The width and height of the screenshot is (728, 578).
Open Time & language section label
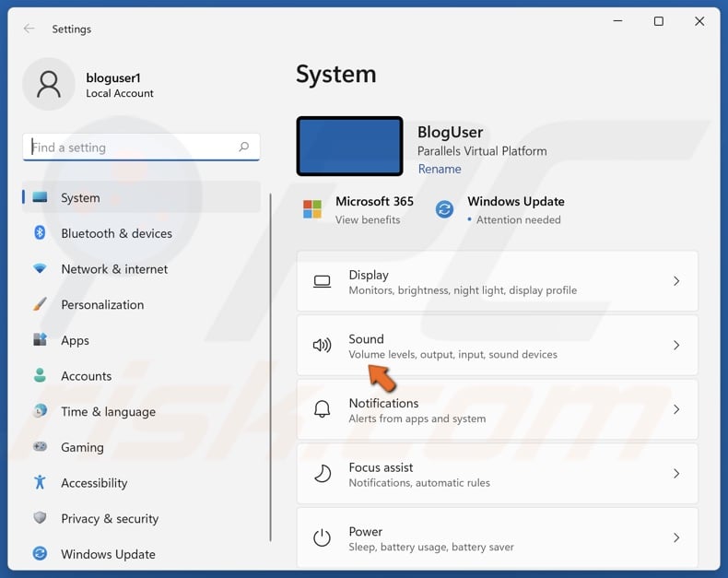click(x=108, y=412)
